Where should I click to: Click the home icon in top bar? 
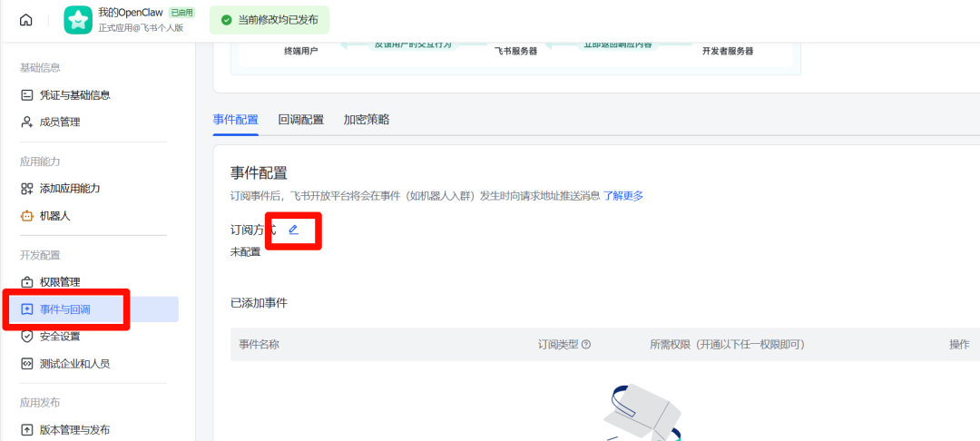pos(25,20)
